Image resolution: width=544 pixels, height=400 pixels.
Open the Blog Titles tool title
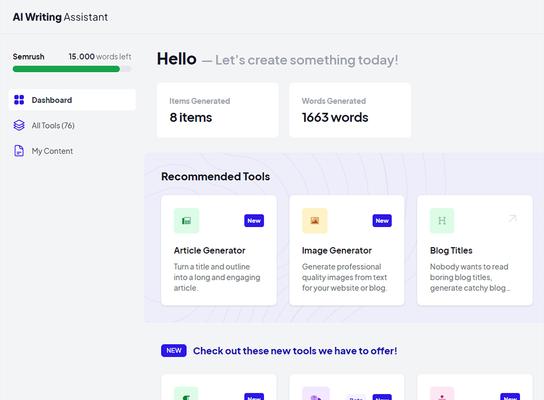click(x=451, y=250)
